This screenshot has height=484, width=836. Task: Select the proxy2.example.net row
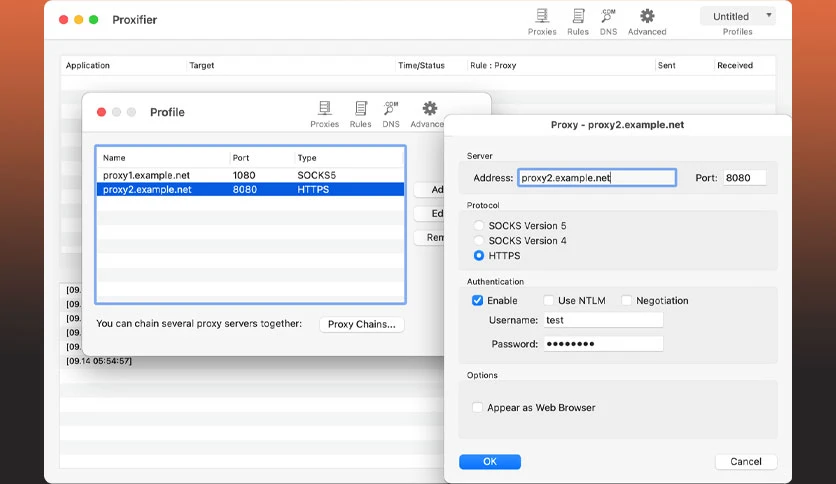pos(250,189)
